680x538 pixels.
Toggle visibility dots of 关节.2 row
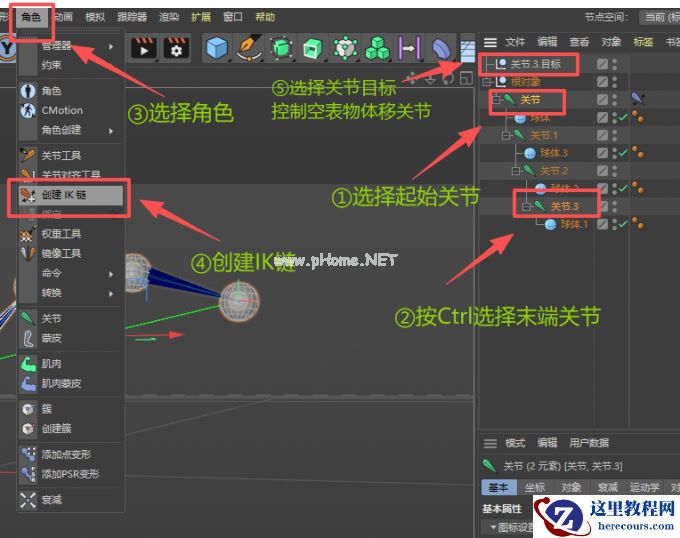(615, 170)
